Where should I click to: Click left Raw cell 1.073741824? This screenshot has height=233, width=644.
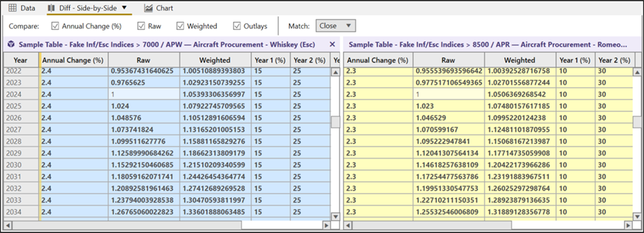point(143,130)
